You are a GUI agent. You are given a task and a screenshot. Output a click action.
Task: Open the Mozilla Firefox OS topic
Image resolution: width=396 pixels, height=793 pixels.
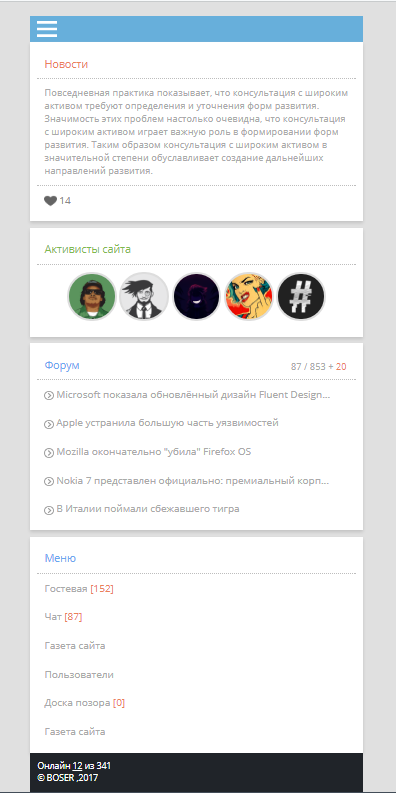pos(154,452)
